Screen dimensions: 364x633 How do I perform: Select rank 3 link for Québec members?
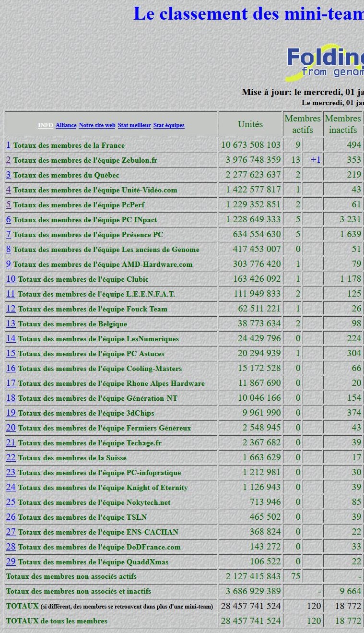click(8, 175)
